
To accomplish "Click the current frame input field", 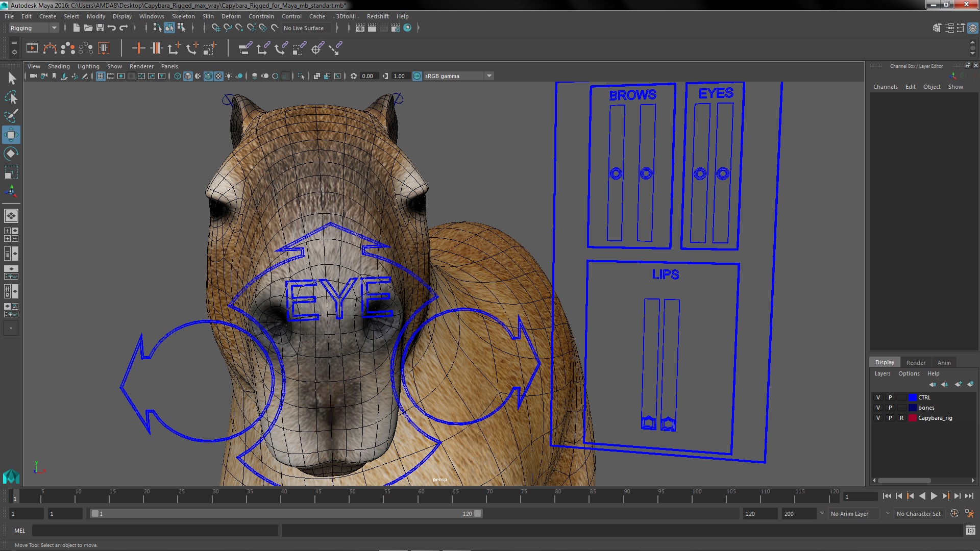I will [x=860, y=497].
